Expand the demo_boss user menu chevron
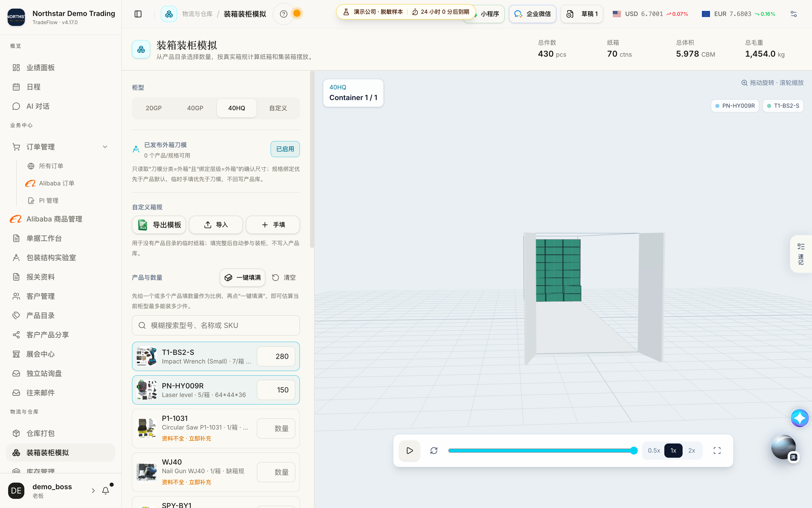The image size is (812, 508). [93, 490]
